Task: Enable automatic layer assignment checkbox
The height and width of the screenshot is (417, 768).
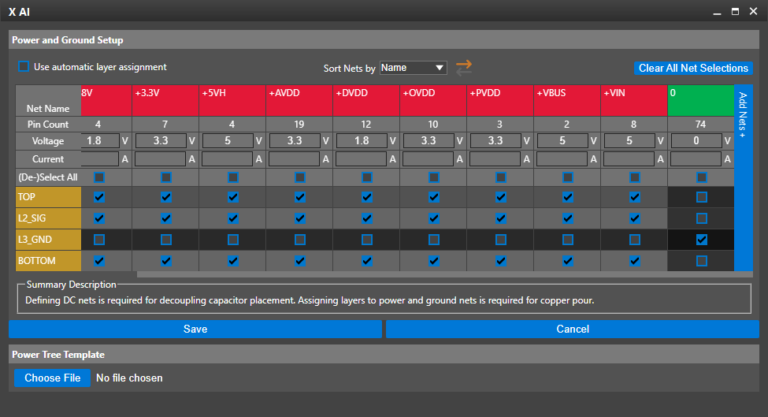Action: pyautogui.click(x=24, y=68)
